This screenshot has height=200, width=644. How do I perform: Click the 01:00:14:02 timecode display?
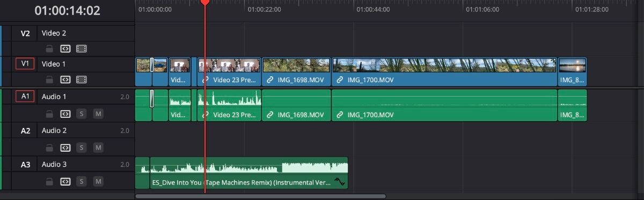pyautogui.click(x=67, y=10)
